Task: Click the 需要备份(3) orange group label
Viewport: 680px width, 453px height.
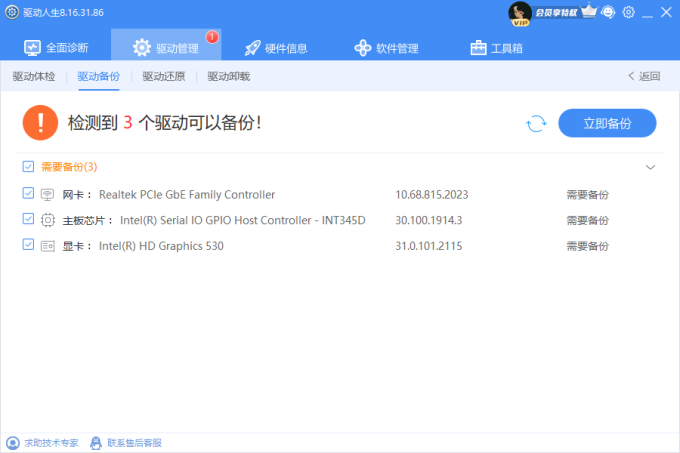Action: pyautogui.click(x=69, y=167)
